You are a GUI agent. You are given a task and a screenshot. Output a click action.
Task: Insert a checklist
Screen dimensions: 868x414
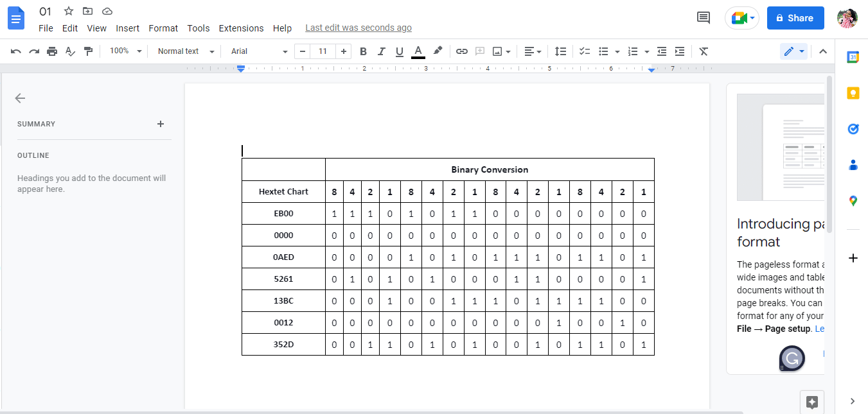coord(585,51)
